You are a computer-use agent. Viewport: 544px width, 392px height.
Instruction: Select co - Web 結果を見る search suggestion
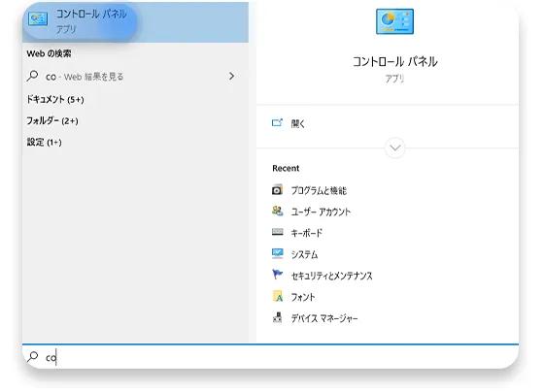pos(135,77)
